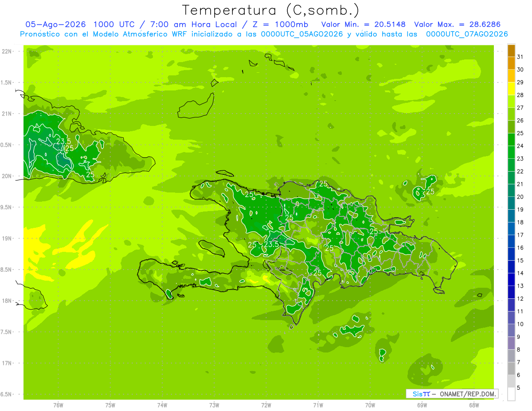Click the 'SisTT – ONAMET/REP.DOM.' credit box
The height and width of the screenshot is (411, 532).
452,394
